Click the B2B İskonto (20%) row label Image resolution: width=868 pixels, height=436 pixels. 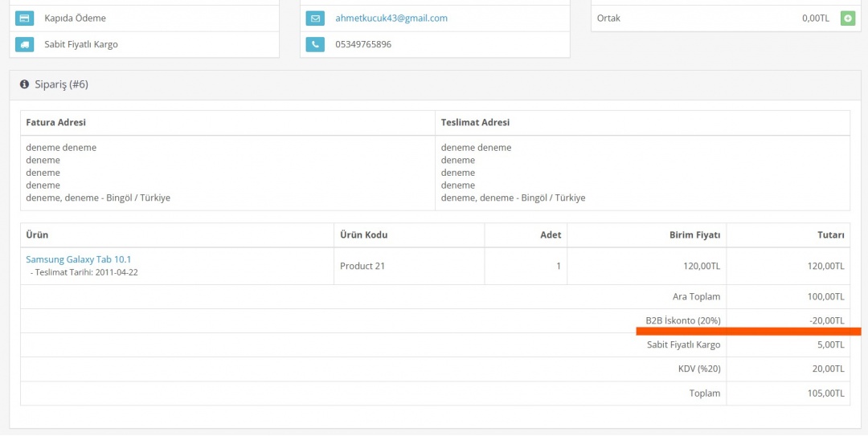682,321
